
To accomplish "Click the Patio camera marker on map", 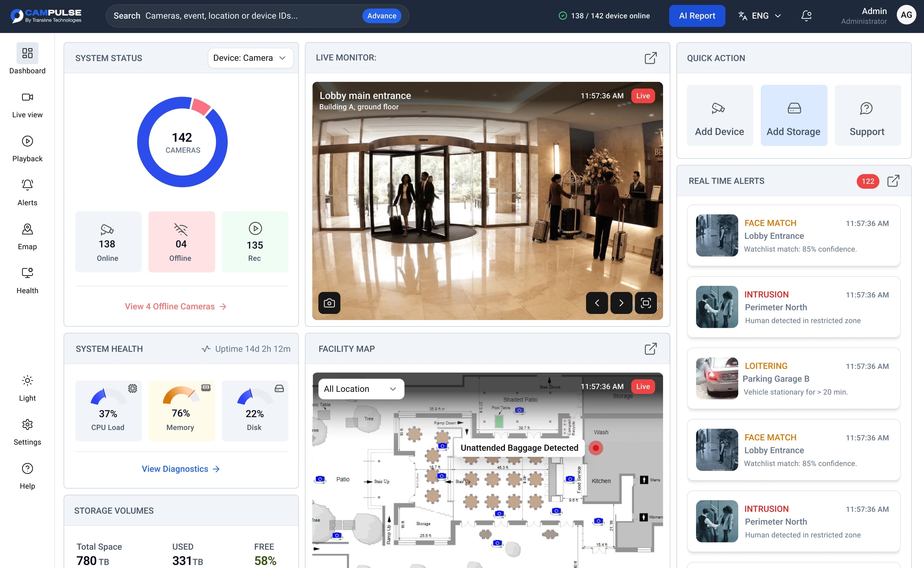I will [320, 479].
